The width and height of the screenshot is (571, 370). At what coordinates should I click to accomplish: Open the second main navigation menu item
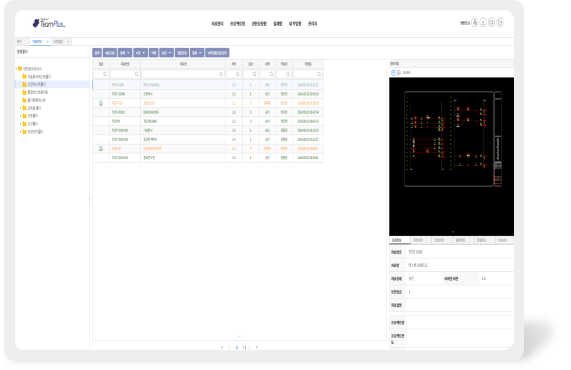coord(237,24)
